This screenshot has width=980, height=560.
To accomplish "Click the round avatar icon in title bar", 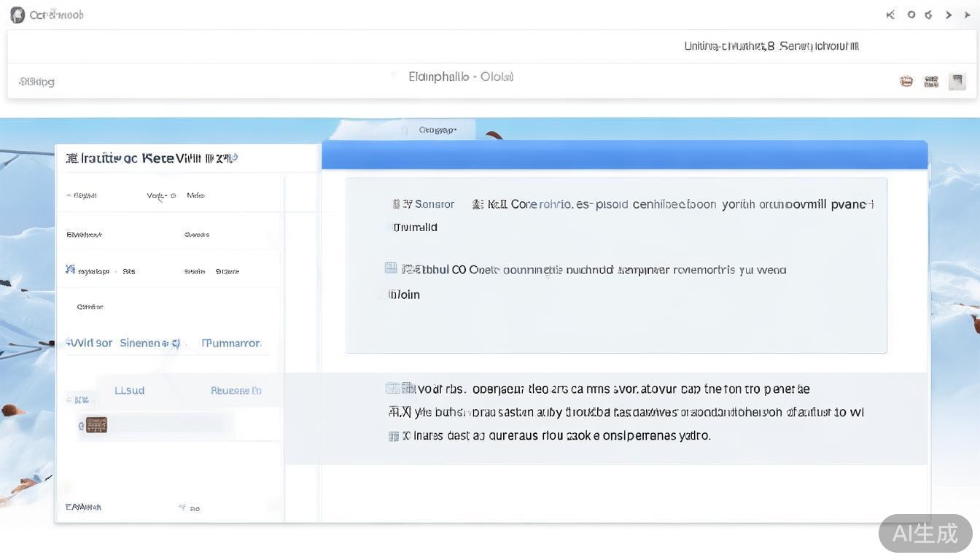I will (17, 15).
